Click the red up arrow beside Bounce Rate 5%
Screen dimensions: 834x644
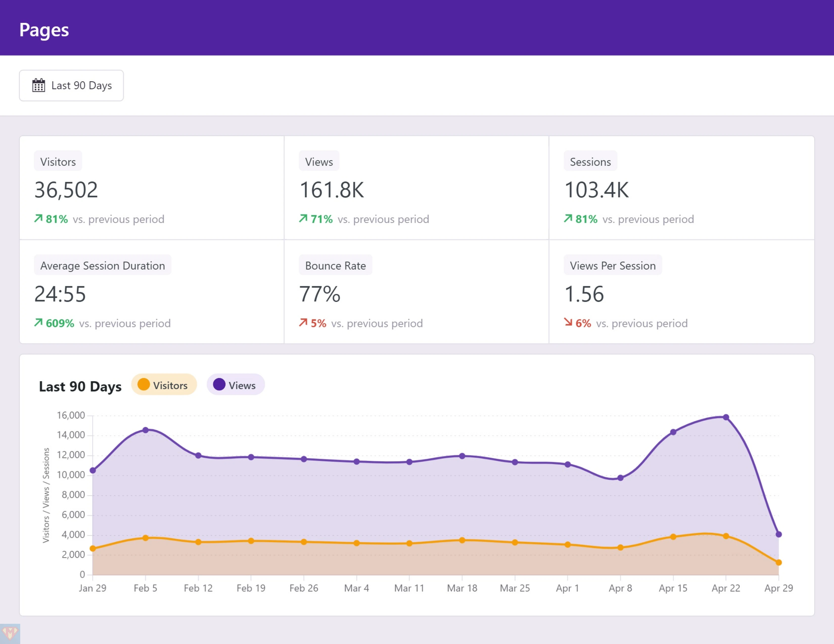(303, 323)
